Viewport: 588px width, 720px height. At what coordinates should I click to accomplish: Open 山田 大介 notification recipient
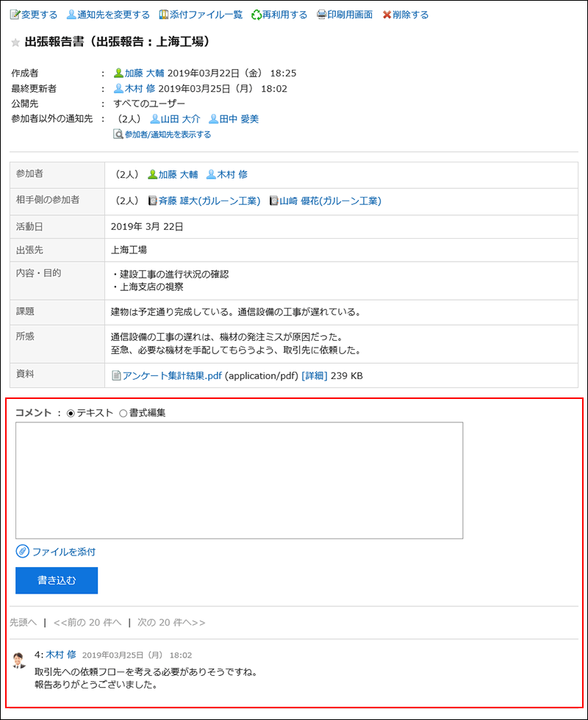[181, 119]
